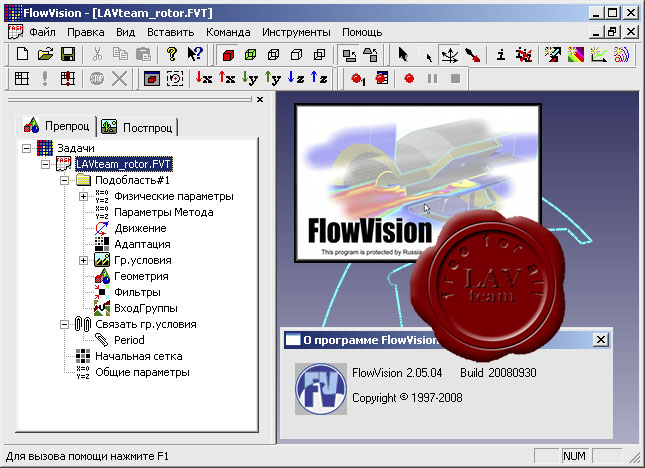Click the grid table icon in second toolbar
This screenshot has width=645, height=468.
coord(22,78)
